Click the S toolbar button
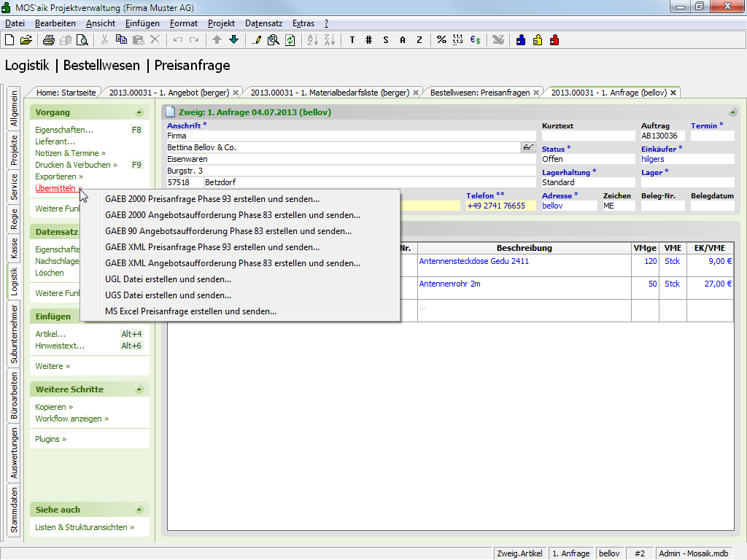Viewport: 747px width, 560px height. (x=385, y=40)
